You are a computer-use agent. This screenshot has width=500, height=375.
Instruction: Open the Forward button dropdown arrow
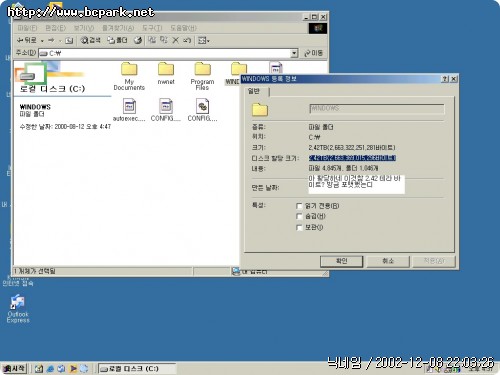click(60, 41)
